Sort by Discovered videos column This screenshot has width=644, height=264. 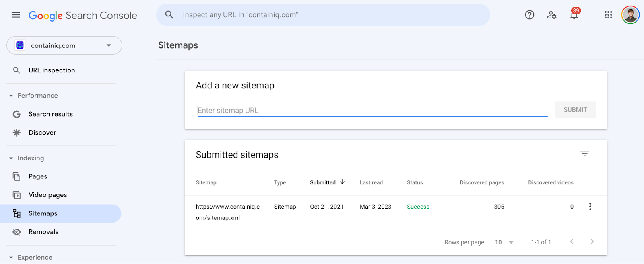click(551, 182)
